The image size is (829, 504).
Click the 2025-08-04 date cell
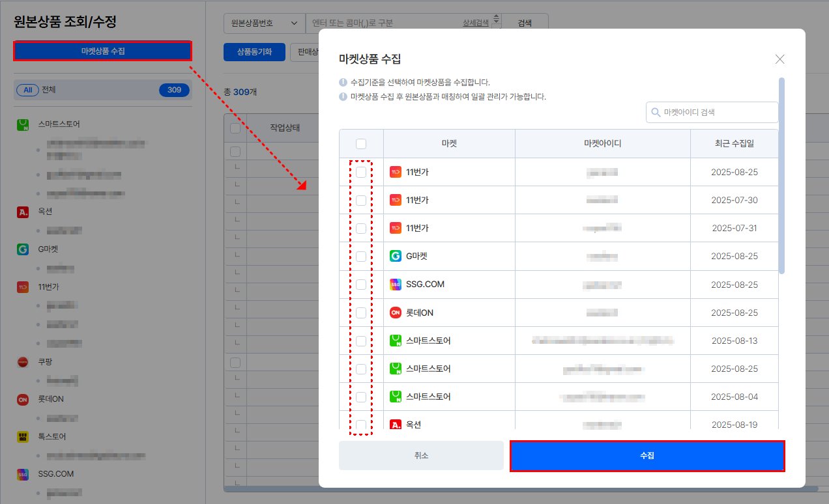pyautogui.click(x=734, y=397)
